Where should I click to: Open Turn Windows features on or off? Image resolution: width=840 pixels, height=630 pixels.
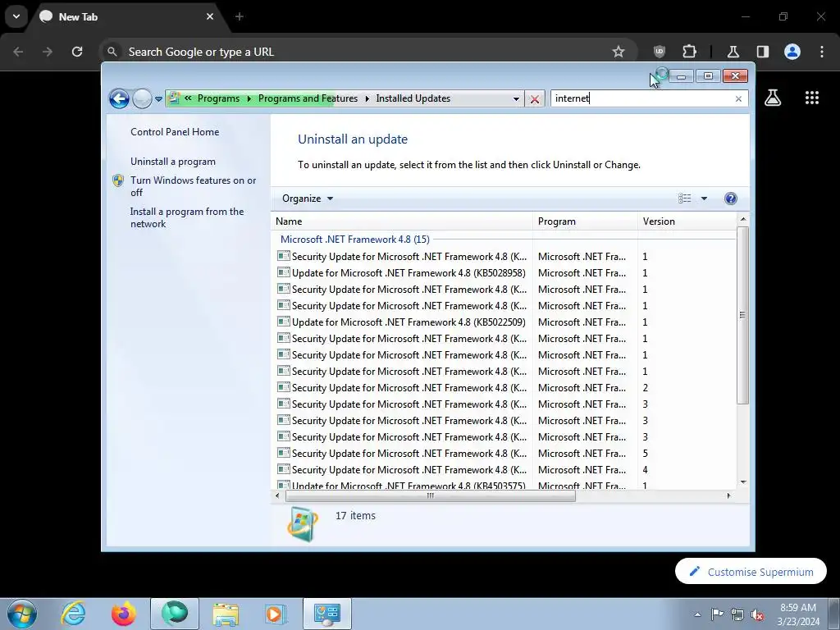tap(193, 186)
